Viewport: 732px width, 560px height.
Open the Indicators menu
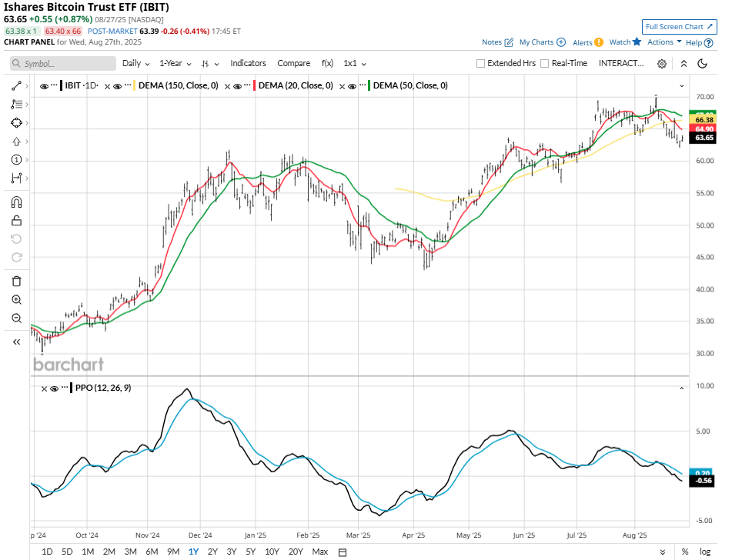click(248, 64)
